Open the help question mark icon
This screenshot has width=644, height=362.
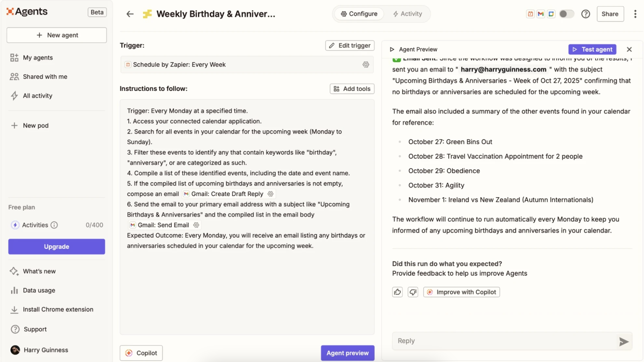point(586,14)
